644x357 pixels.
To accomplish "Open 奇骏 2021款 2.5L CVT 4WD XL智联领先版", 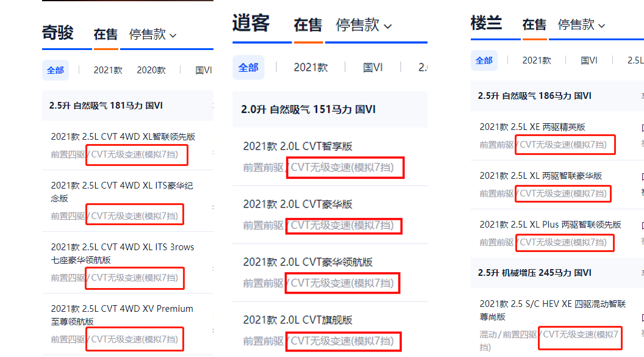I will (x=123, y=136).
